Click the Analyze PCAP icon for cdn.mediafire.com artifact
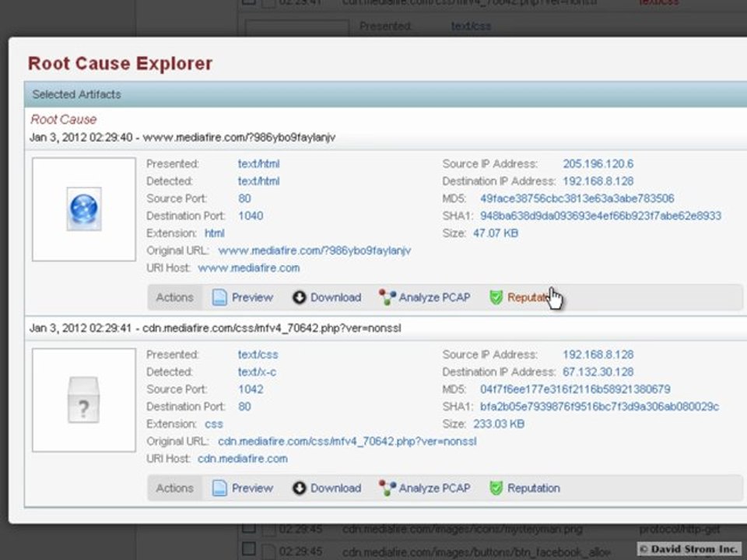Viewport: 747px width, 560px height. [x=387, y=488]
